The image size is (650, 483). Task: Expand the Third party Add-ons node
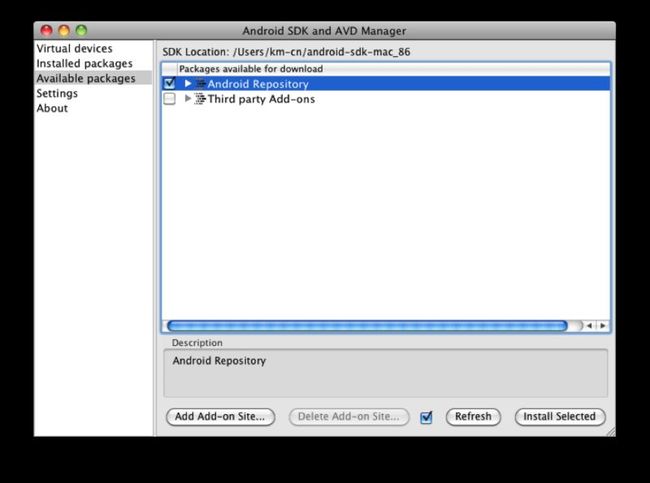188,99
